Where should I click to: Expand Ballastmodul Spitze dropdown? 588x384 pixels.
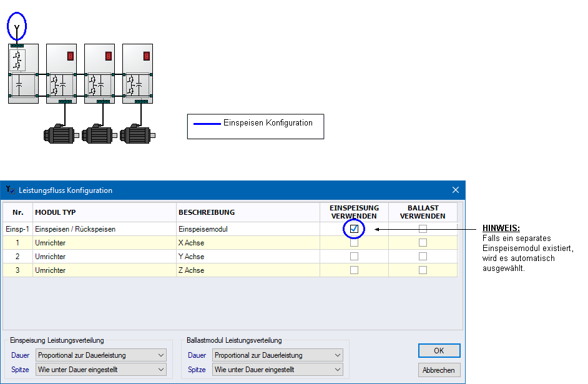tap(277, 370)
